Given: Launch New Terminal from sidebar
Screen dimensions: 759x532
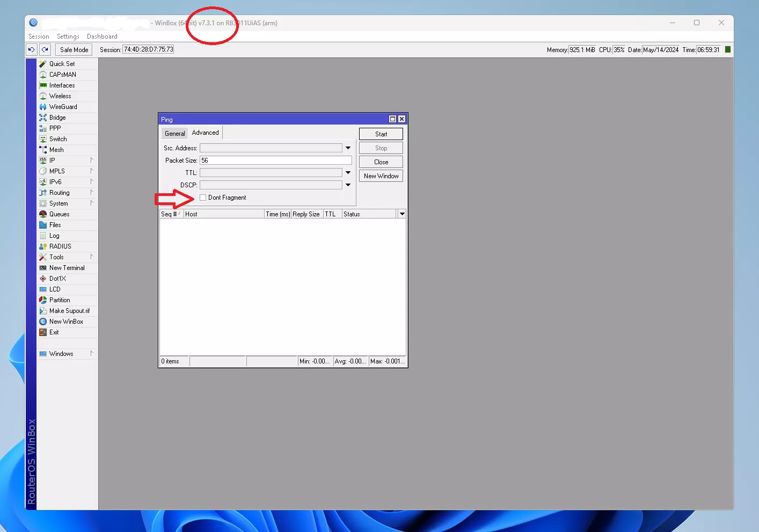Looking at the screenshot, I should click(67, 268).
